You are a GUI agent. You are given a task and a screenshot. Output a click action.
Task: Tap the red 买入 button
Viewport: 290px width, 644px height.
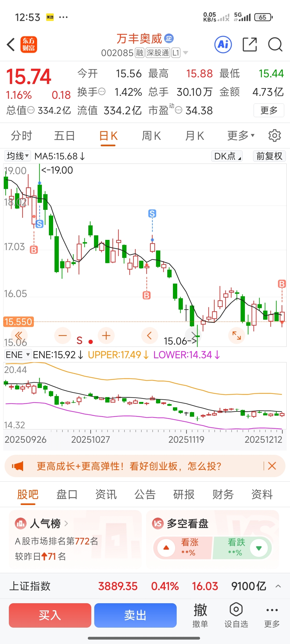coord(50,615)
